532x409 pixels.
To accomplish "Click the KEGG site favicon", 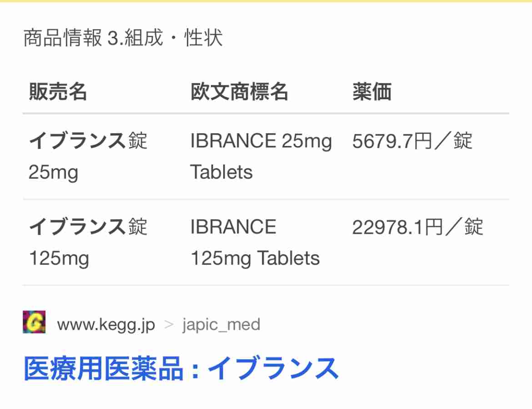I will (x=34, y=322).
